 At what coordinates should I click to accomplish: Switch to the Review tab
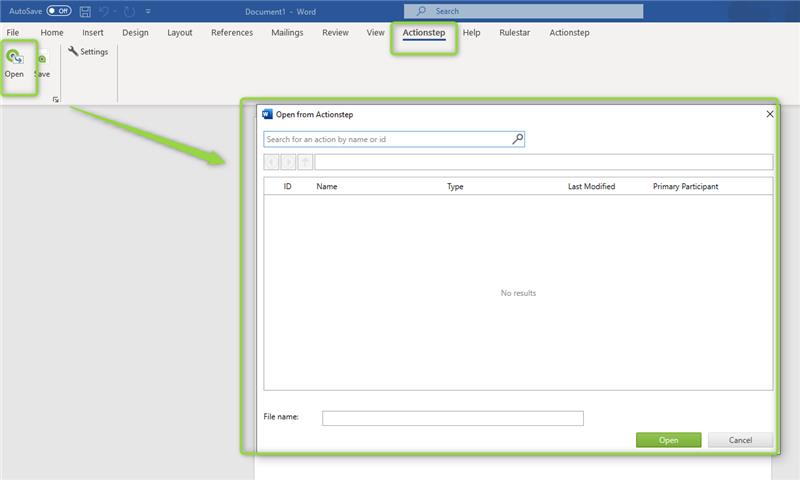pyautogui.click(x=335, y=33)
